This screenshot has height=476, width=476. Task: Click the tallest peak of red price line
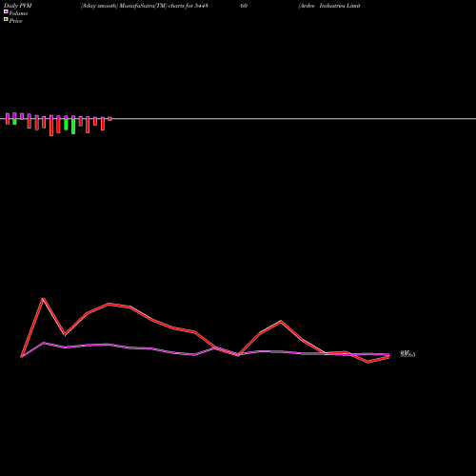click(x=43, y=298)
